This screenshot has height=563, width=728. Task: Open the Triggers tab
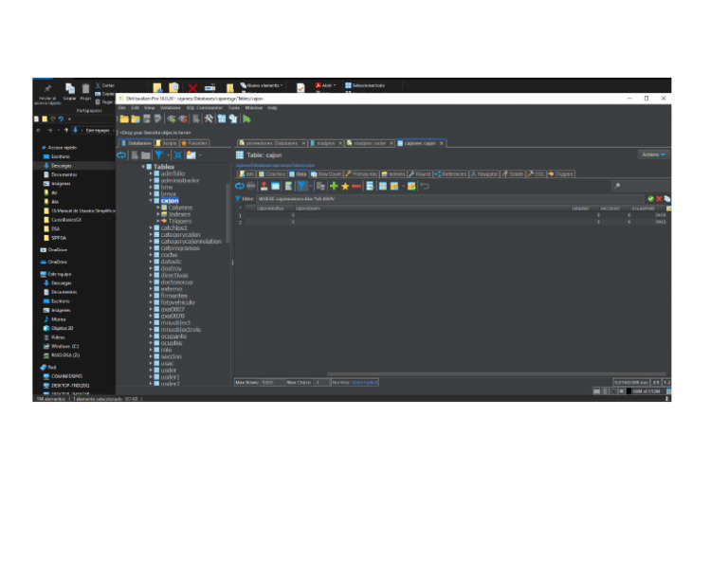pyautogui.click(x=561, y=174)
